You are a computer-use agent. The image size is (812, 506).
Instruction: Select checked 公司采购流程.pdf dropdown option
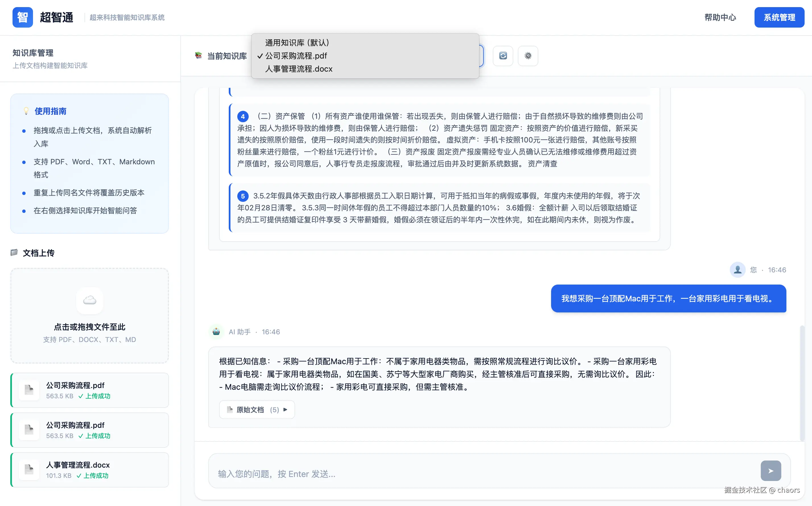pos(296,56)
